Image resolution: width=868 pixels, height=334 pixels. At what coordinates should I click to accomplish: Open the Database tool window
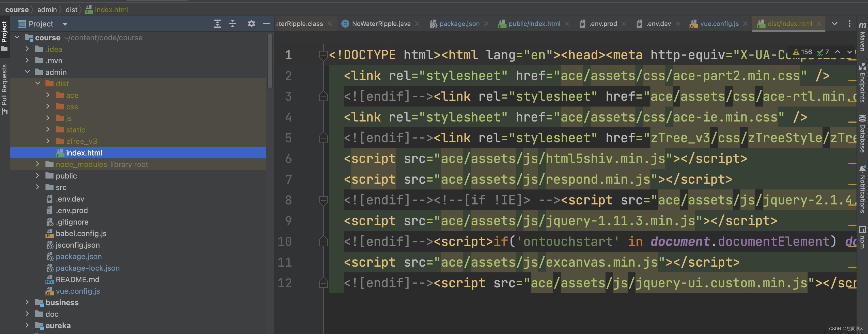tap(862, 134)
